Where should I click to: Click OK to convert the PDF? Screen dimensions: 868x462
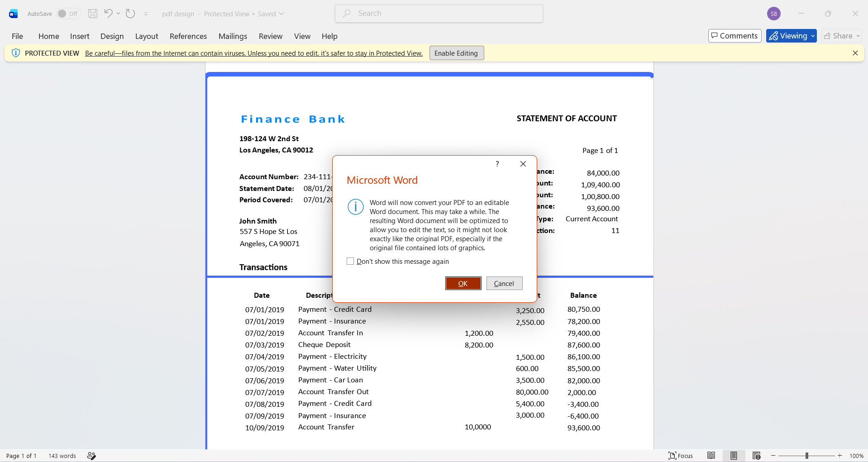(463, 283)
